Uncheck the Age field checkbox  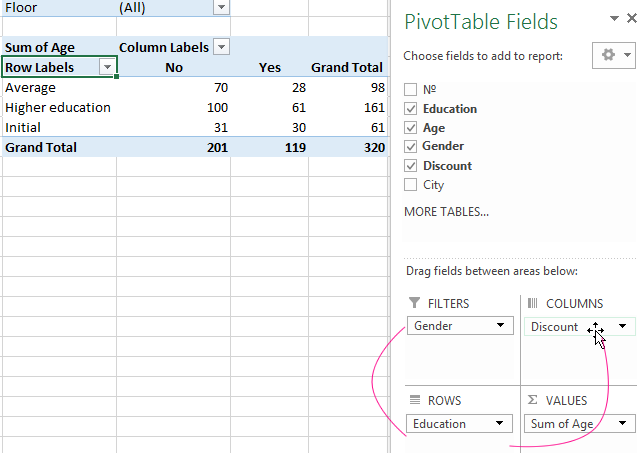tap(410, 128)
